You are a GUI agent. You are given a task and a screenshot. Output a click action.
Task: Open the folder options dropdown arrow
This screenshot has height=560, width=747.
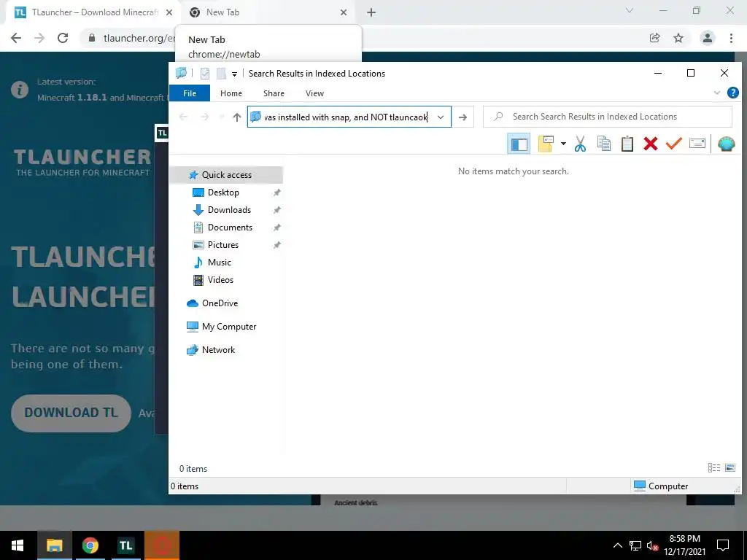click(563, 144)
